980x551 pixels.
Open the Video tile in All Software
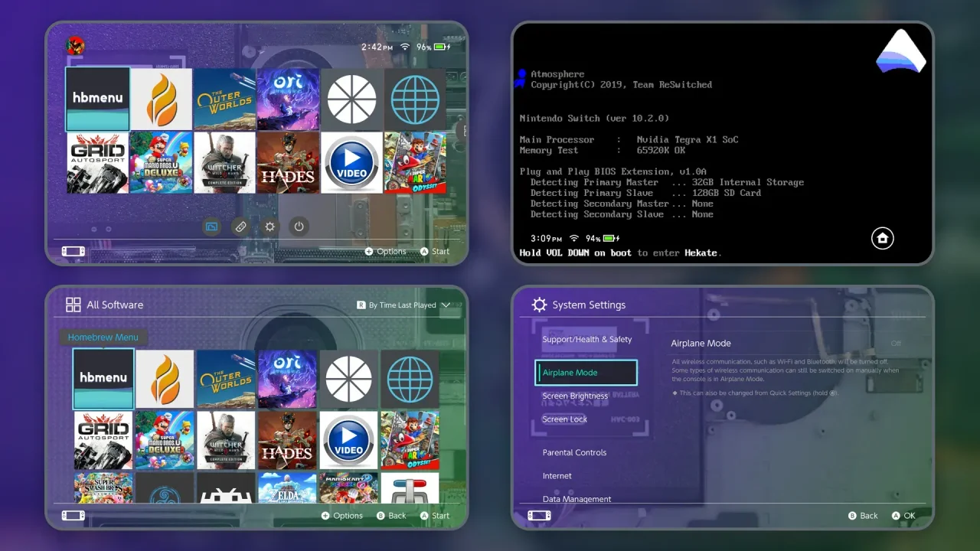coord(348,441)
